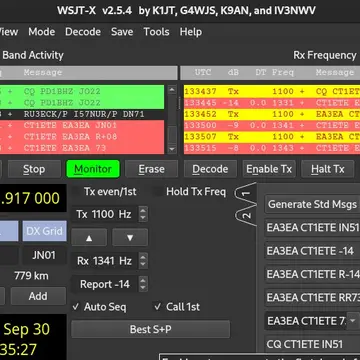Click the Band Activity scrollbar thumb

pos(172,135)
